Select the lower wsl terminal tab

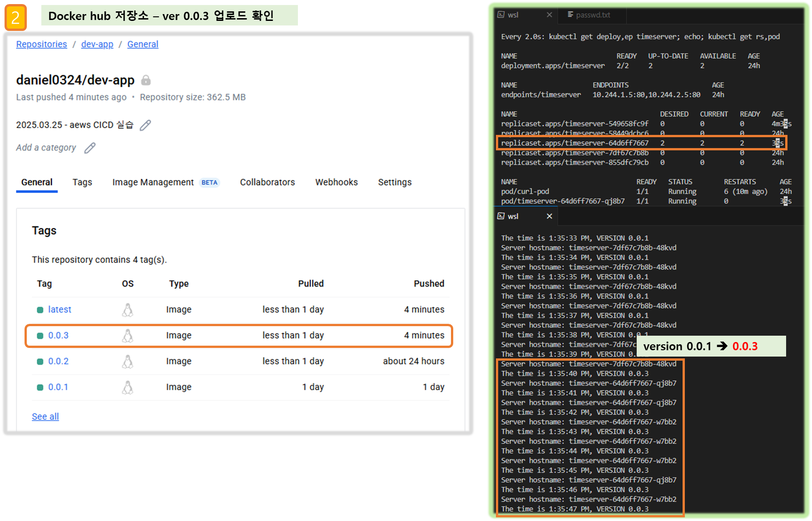[x=525, y=216]
